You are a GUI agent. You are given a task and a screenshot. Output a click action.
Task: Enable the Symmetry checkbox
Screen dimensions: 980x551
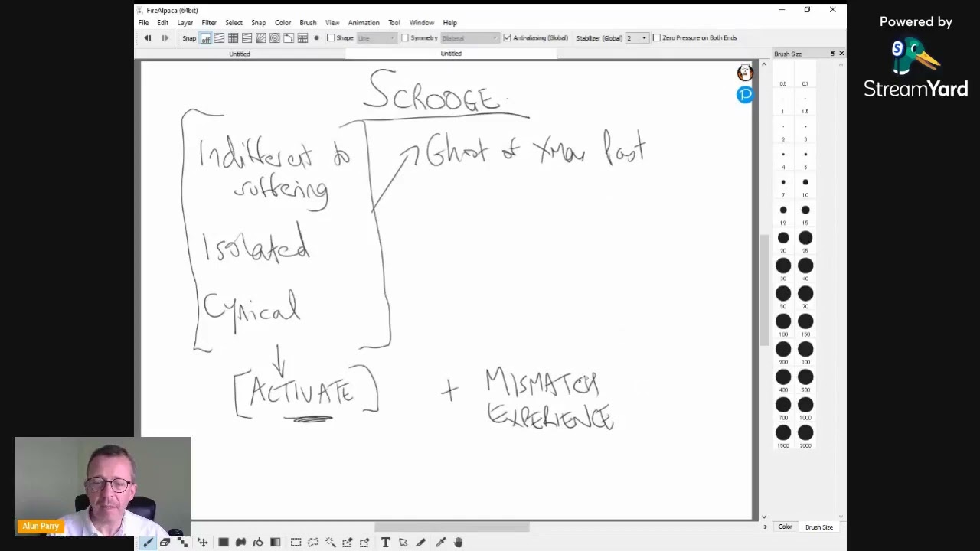405,37
